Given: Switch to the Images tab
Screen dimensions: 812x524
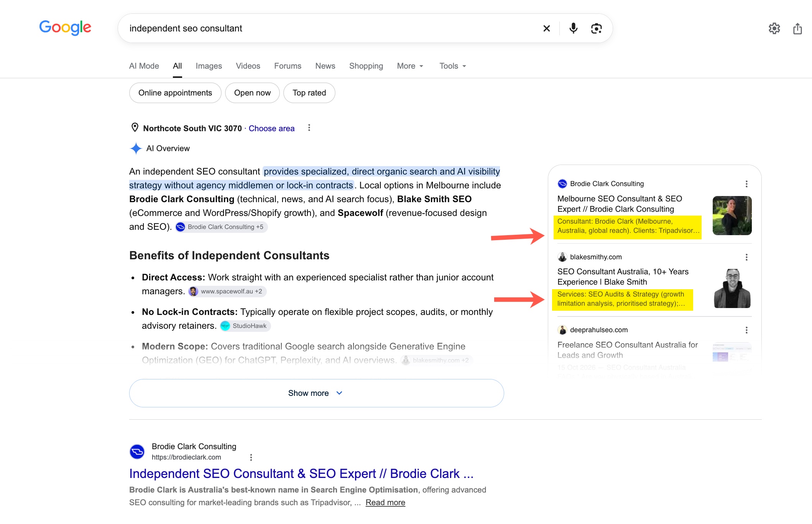Looking at the screenshot, I should coord(209,66).
